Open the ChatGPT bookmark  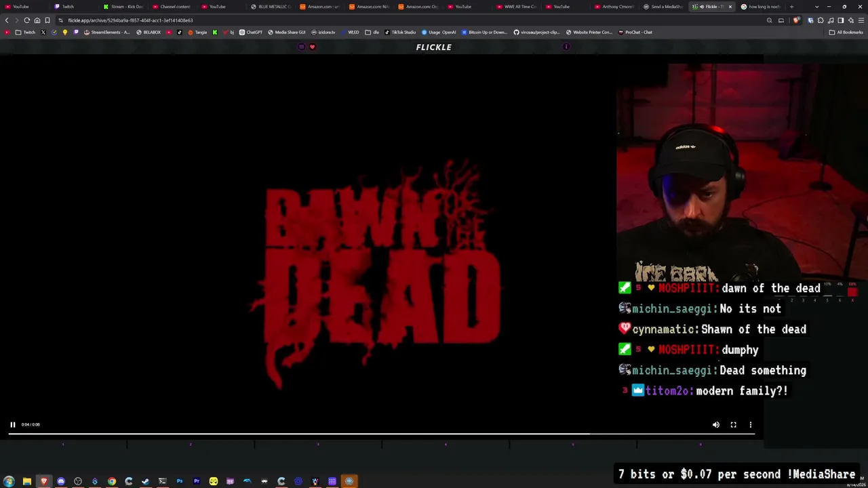pos(251,32)
